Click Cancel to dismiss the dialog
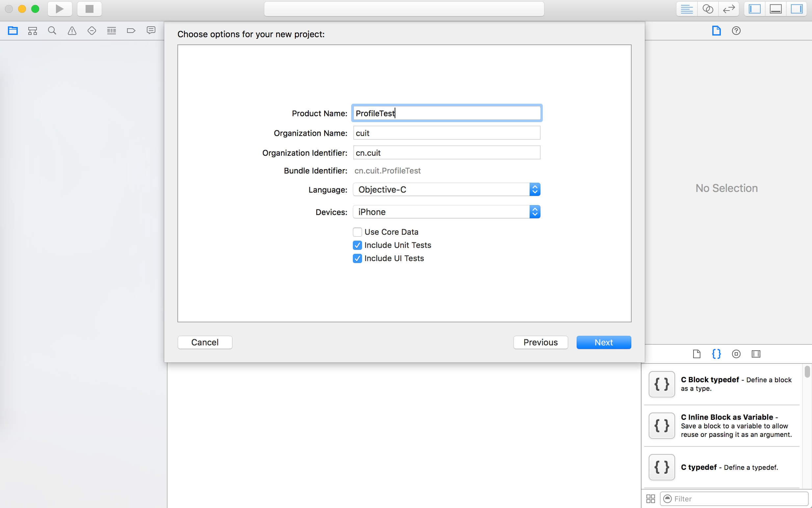The width and height of the screenshot is (812, 508). coord(205,342)
